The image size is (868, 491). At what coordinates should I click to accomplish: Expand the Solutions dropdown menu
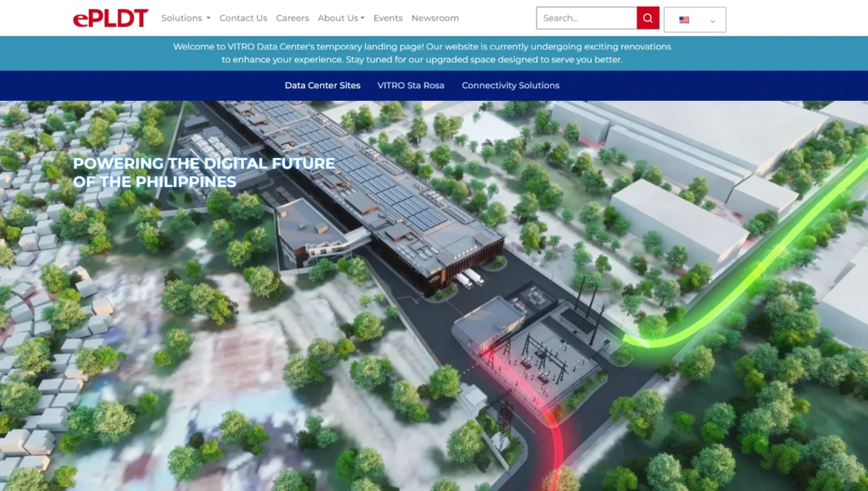185,18
